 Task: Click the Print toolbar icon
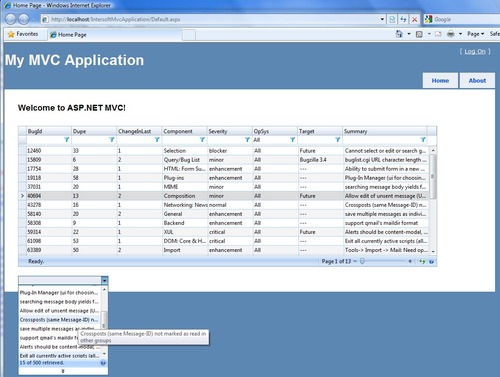(x=451, y=34)
